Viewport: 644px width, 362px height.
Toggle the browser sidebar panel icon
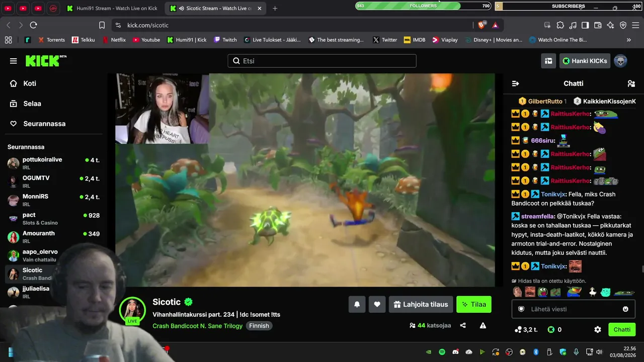pyautogui.click(x=585, y=25)
